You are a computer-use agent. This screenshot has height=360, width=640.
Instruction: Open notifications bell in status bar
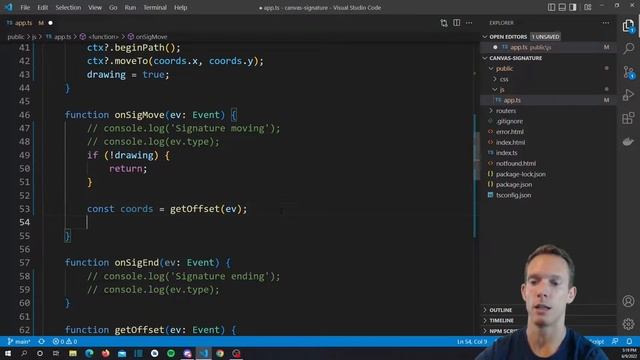[x=629, y=341]
